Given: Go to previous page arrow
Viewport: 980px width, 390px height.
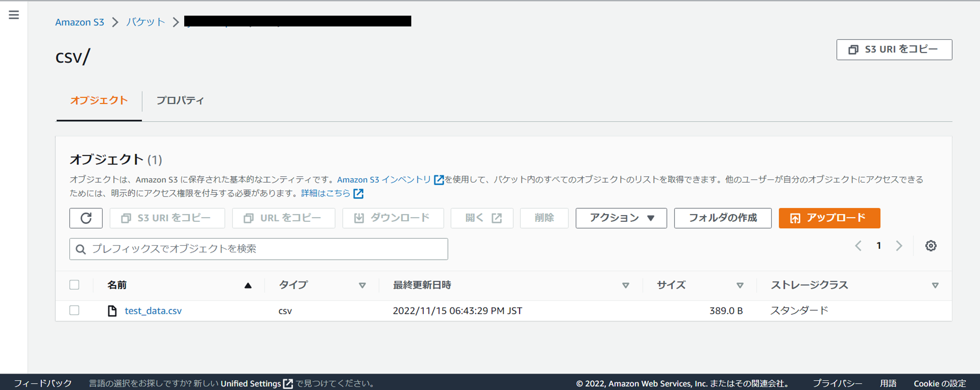Looking at the screenshot, I should [858, 246].
